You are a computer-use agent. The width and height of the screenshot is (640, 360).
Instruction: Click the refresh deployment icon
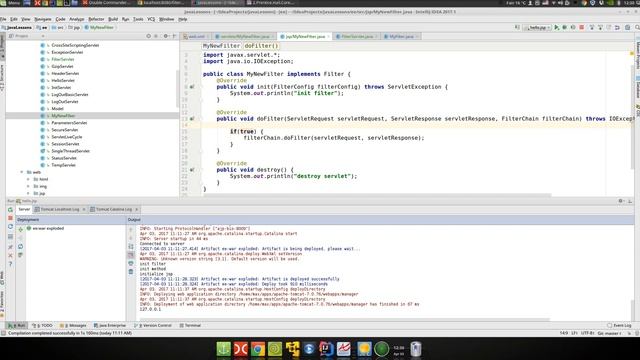pyautogui.click(x=20, y=247)
